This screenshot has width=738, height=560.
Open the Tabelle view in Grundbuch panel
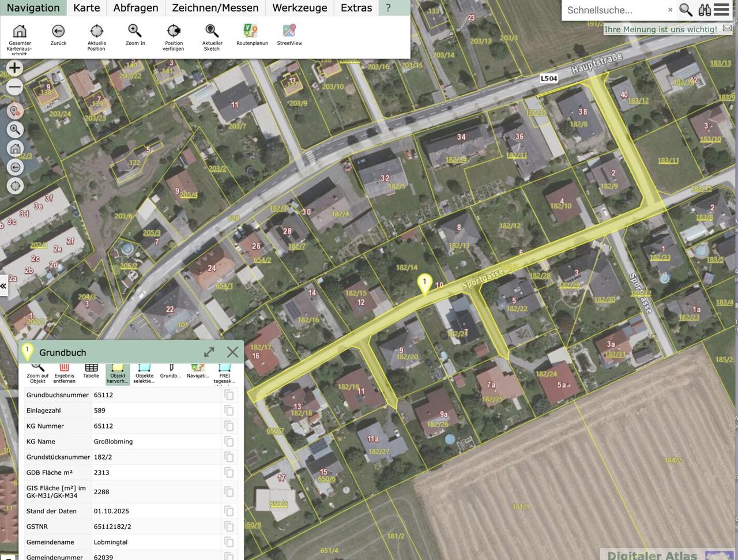coord(91,369)
